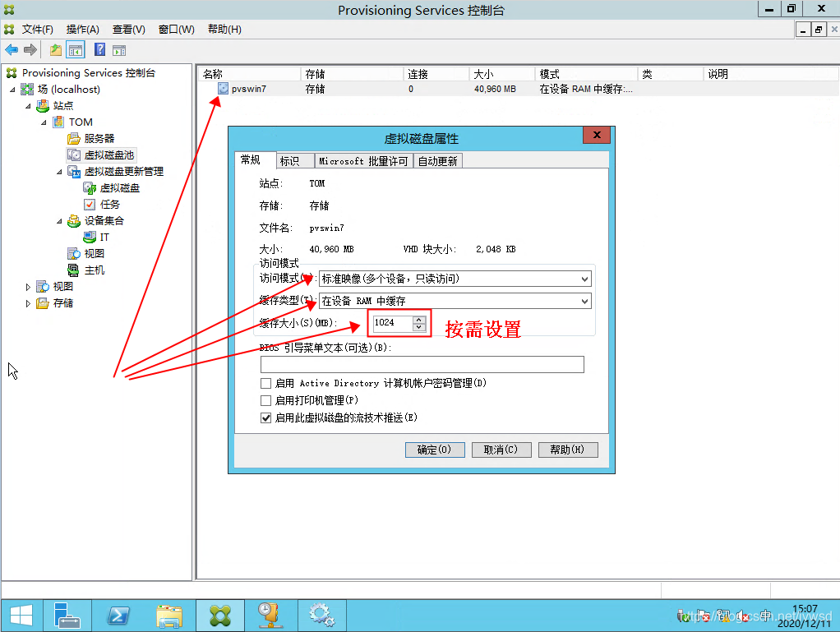Image resolution: width=840 pixels, height=632 pixels.
Task: Open PowerShell from the taskbar
Action: coord(118,615)
